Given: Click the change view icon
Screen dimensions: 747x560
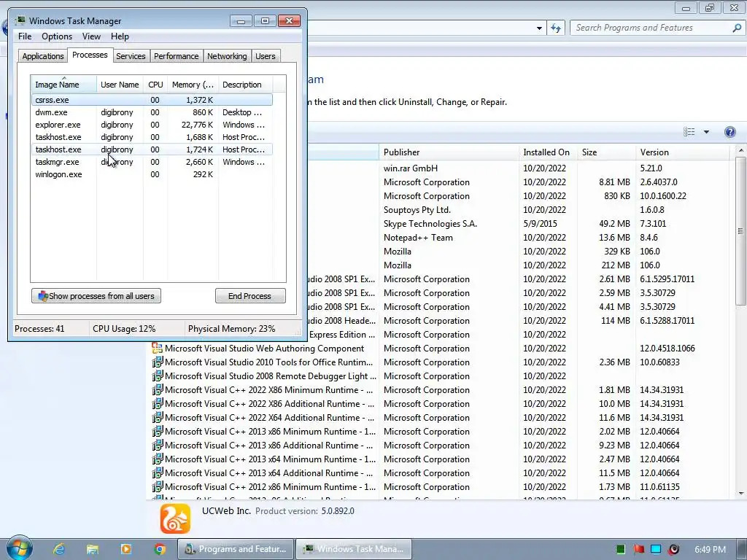Looking at the screenshot, I should click(x=689, y=132).
